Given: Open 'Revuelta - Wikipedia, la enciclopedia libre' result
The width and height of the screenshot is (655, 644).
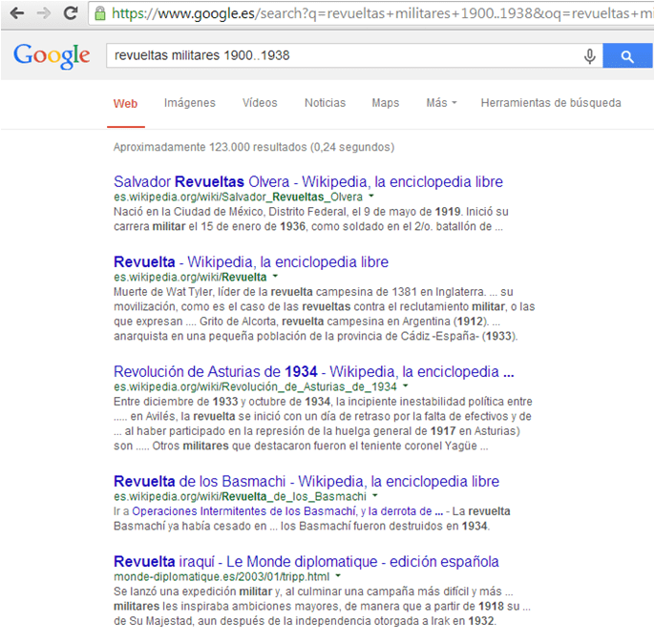Looking at the screenshot, I should [251, 262].
